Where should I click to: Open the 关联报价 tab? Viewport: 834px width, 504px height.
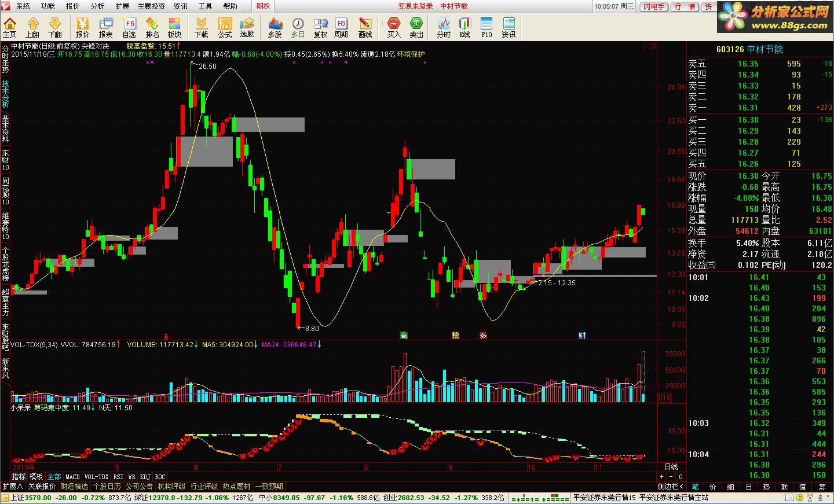(x=42, y=487)
